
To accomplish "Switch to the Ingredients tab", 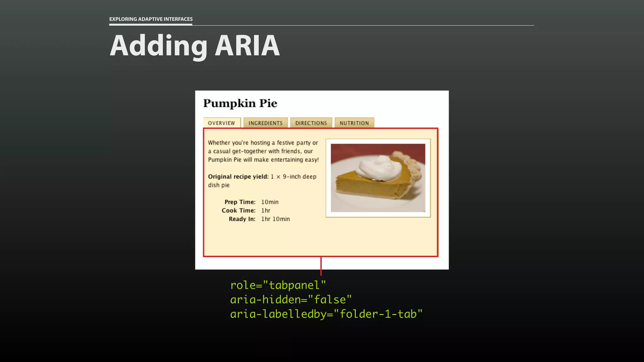I will (265, 123).
